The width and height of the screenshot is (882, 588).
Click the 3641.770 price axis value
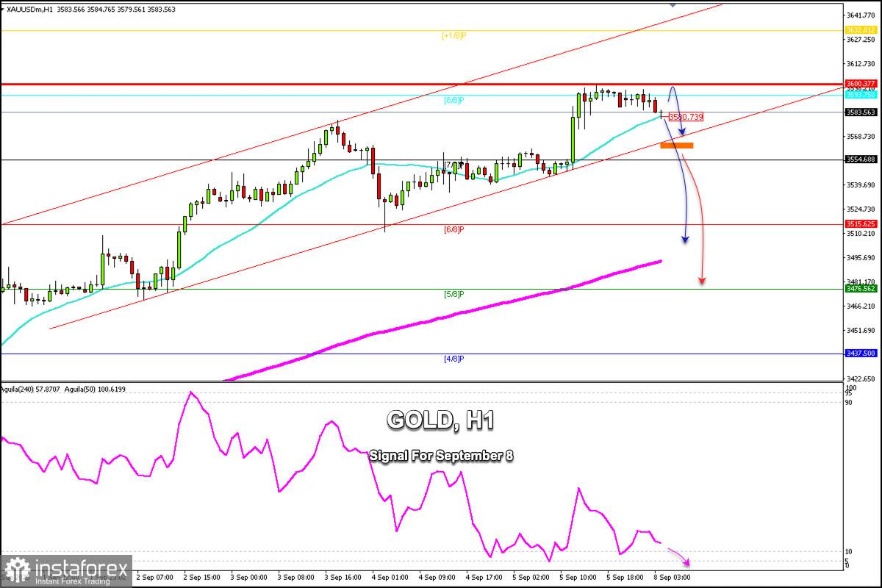click(x=861, y=15)
